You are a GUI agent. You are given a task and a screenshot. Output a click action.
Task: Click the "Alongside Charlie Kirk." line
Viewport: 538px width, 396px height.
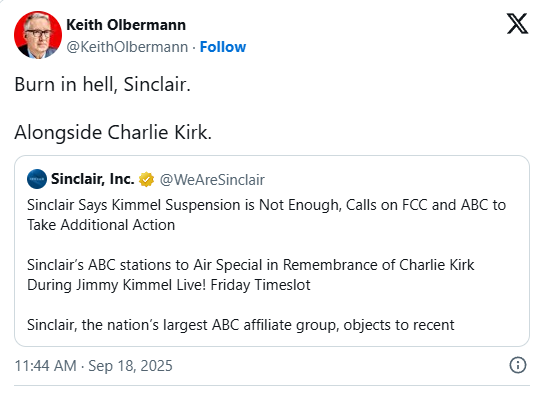coord(113,132)
